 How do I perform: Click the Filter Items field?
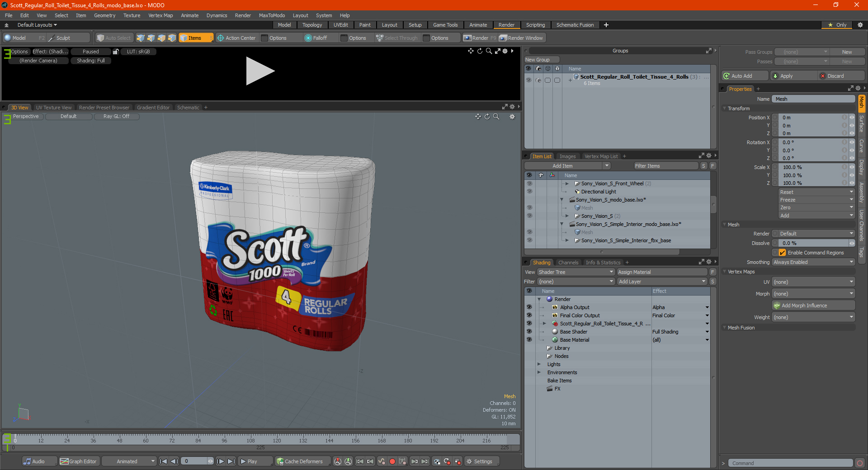pyautogui.click(x=665, y=166)
